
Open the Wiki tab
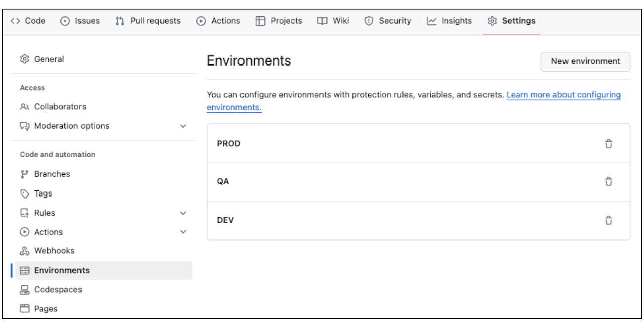tap(333, 21)
